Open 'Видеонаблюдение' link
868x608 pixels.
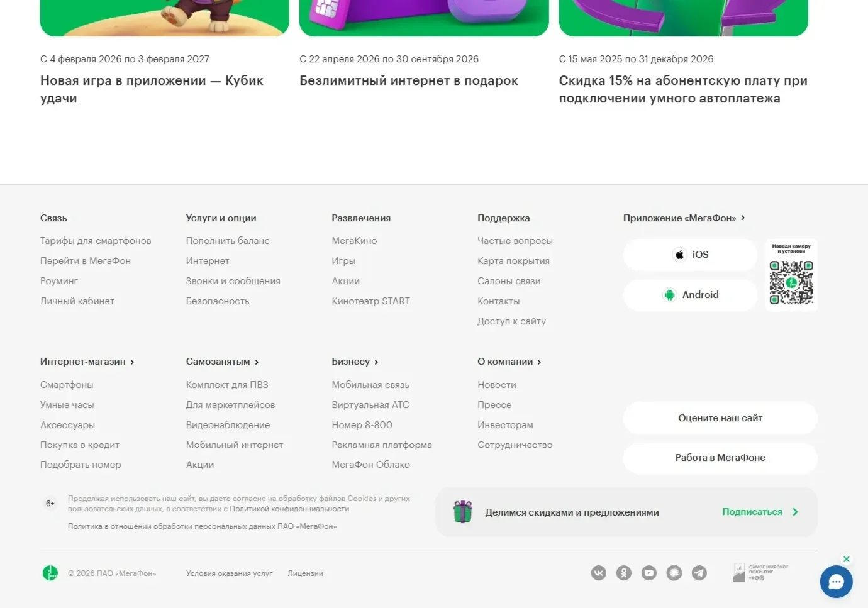(228, 425)
